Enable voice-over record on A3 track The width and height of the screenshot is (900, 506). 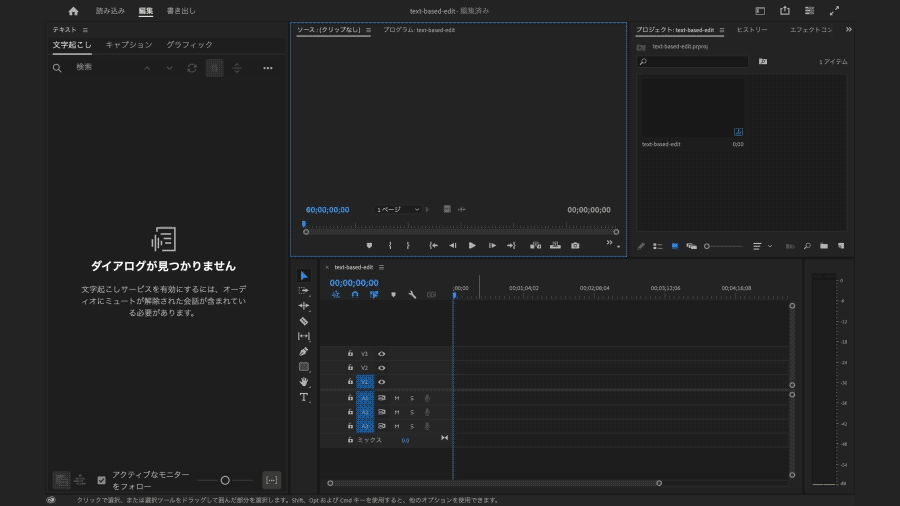[427, 426]
